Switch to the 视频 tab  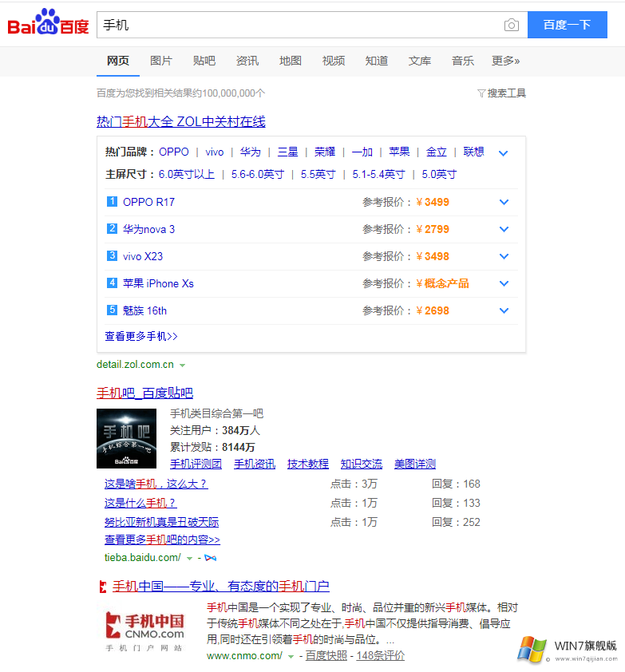point(334,61)
